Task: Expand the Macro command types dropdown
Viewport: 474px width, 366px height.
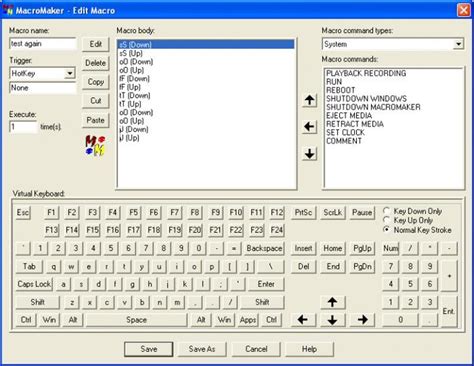Action: pyautogui.click(x=459, y=44)
